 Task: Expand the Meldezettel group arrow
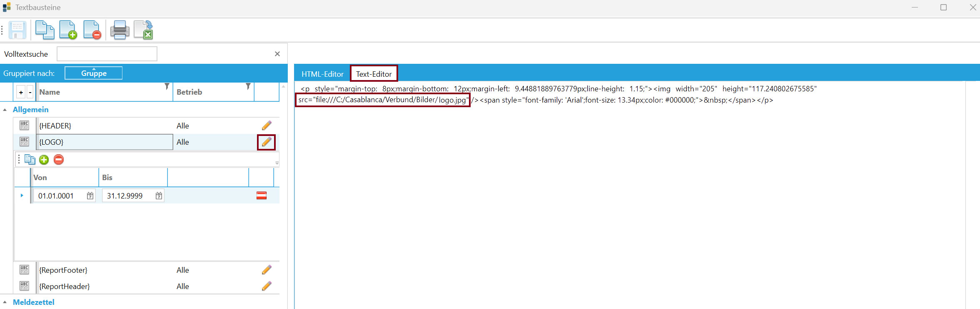click(5, 302)
